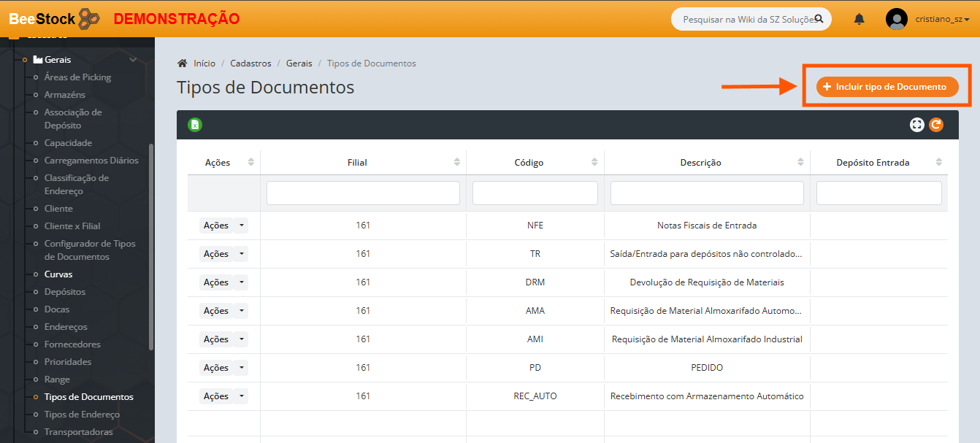Select Tipos de Endereço sidebar item
The width and height of the screenshot is (980, 443).
82,415
